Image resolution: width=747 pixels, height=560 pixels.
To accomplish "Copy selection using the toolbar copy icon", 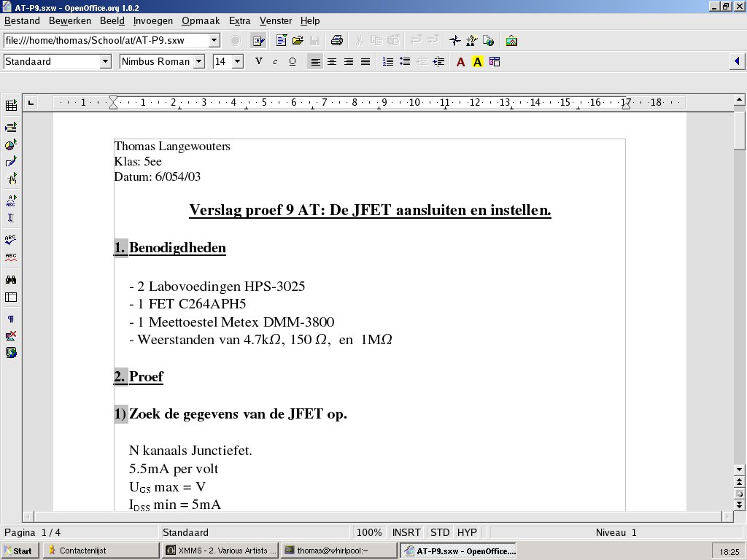I will (376, 41).
